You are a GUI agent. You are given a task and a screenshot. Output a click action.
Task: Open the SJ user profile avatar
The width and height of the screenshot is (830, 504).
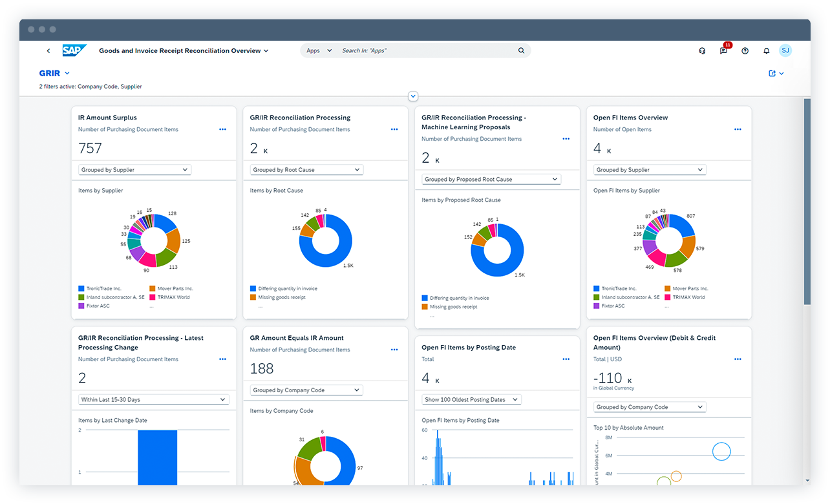[785, 50]
